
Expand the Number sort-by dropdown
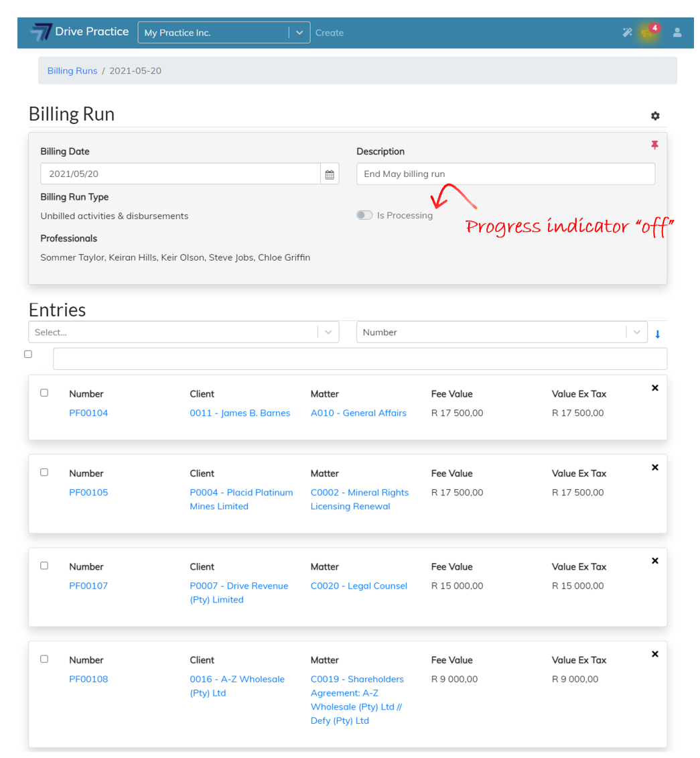coord(502,332)
